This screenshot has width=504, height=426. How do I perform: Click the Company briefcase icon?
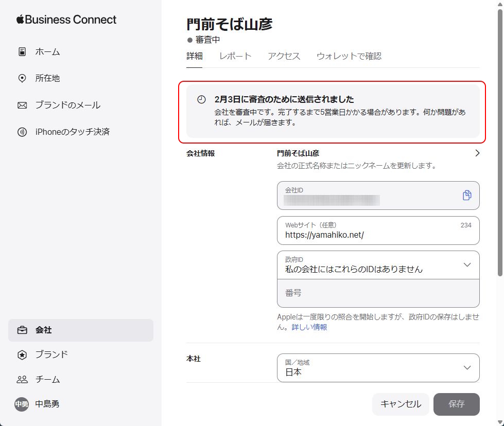[x=22, y=330]
